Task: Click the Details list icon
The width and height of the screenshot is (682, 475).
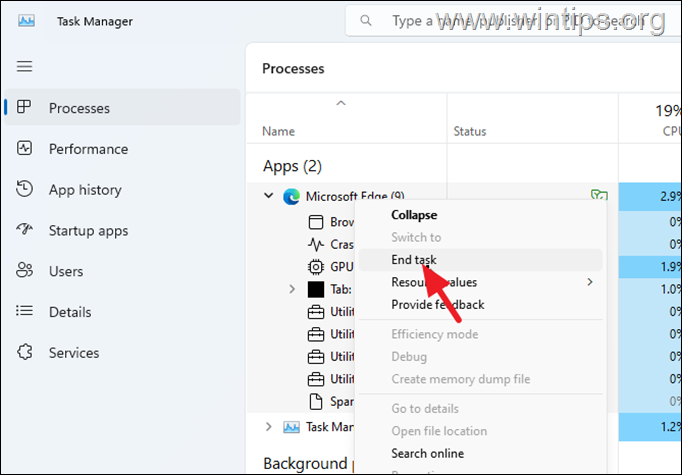Action: [24, 311]
